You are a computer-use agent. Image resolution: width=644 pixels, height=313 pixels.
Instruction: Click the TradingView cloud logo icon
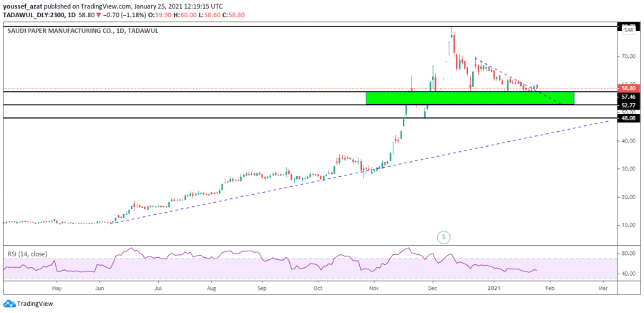click(x=9, y=304)
